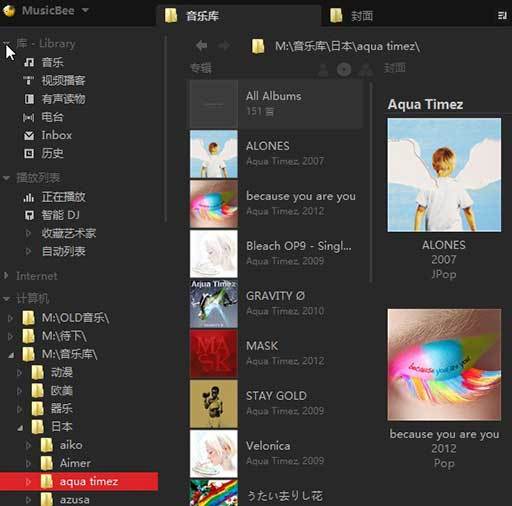Expand the aqua timez folder arrow
This screenshot has width=512, height=506.
28,482
